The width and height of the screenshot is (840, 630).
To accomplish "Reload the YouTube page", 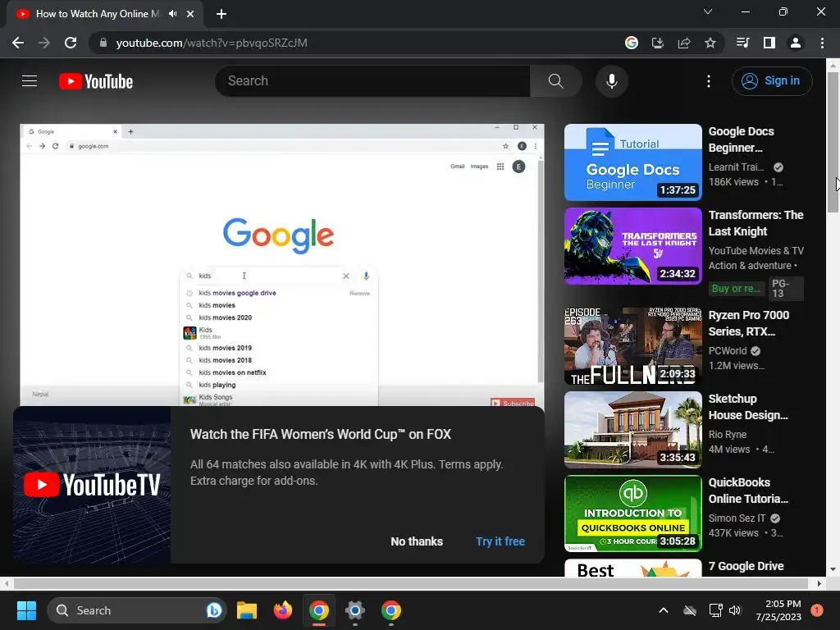I will (71, 43).
